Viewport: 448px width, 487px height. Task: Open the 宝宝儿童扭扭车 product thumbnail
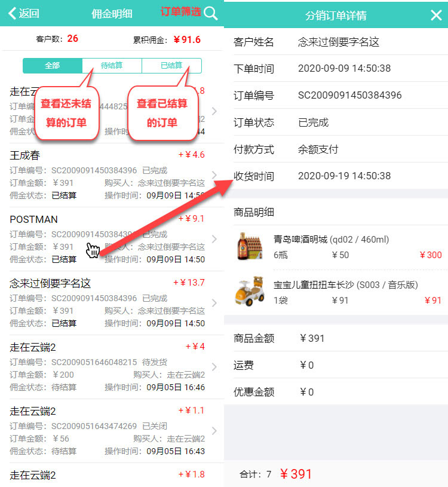pyautogui.click(x=251, y=291)
